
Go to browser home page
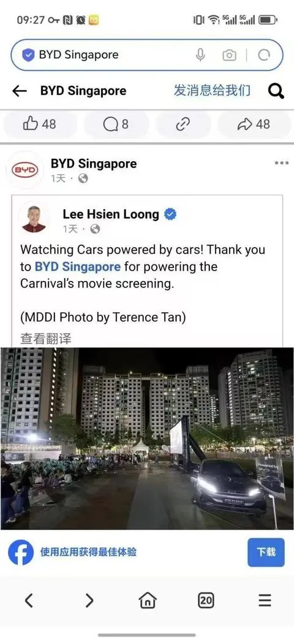148,600
